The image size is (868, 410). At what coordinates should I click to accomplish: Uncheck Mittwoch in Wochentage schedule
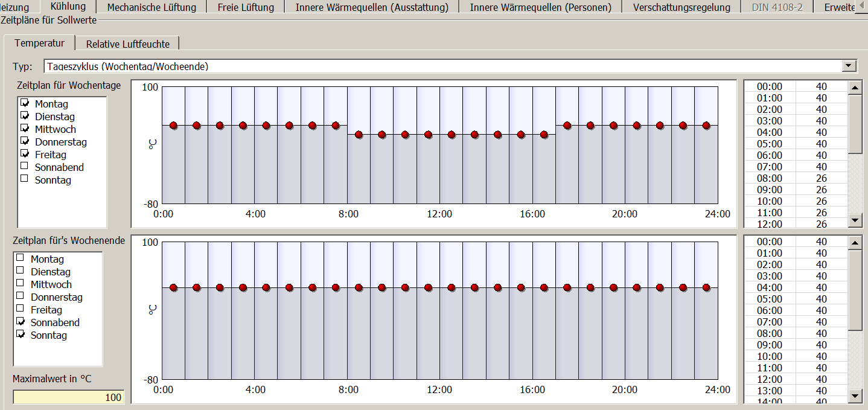(x=25, y=129)
